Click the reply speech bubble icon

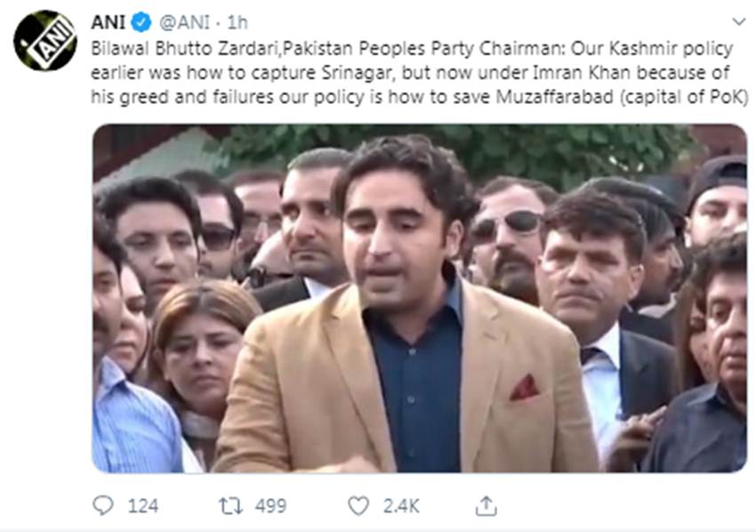point(102,505)
